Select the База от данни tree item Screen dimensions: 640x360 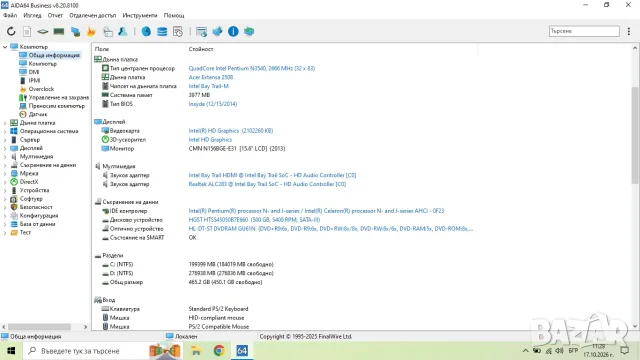point(38,224)
